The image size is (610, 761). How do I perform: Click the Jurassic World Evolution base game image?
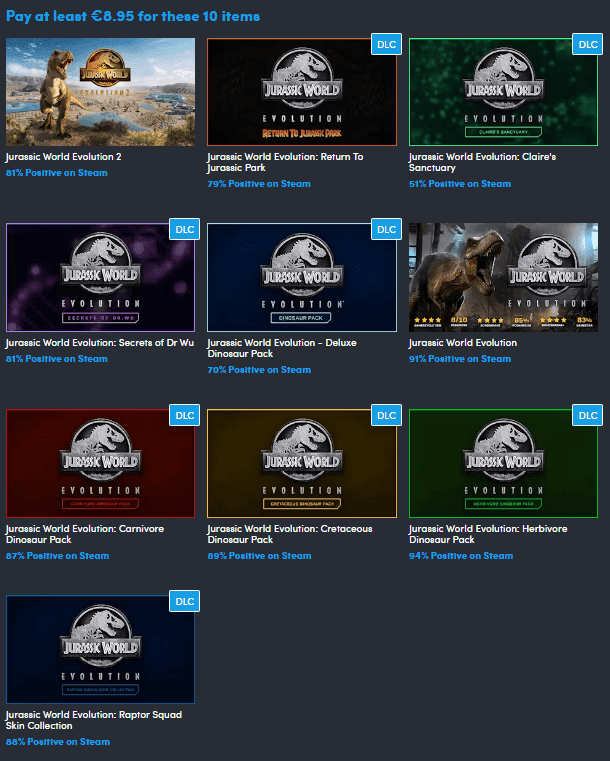click(503, 278)
